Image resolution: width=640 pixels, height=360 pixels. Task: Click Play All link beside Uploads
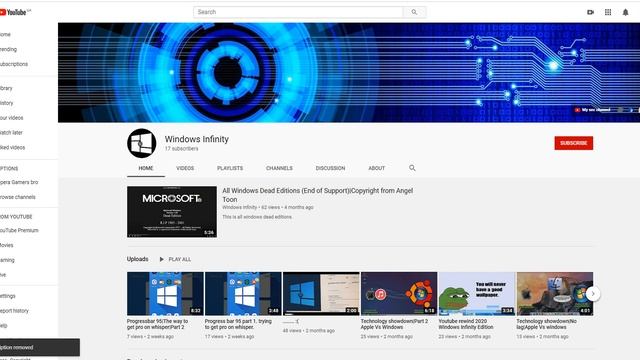180,259
